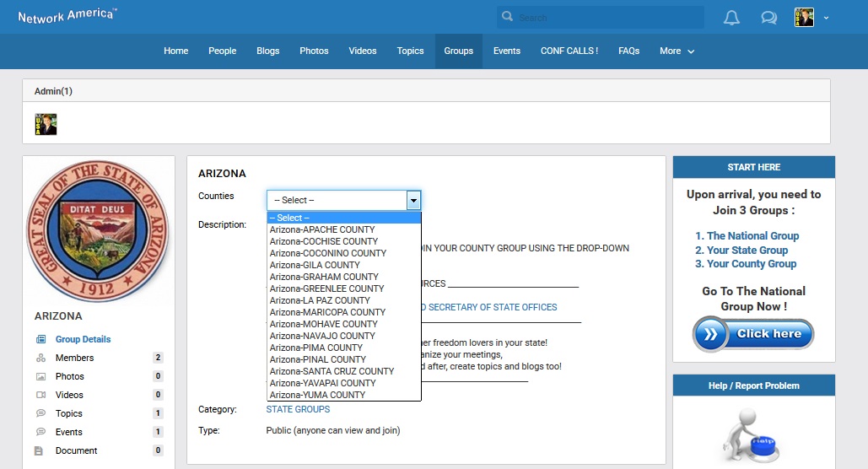Image resolution: width=868 pixels, height=469 pixels.
Task: Click the Videos camera icon in sidebar
Action: click(x=40, y=395)
